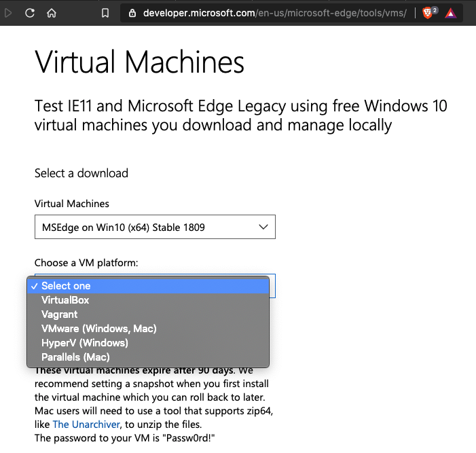Pick VMware (Windows, Mac) option
476x453 pixels.
pos(148,329)
